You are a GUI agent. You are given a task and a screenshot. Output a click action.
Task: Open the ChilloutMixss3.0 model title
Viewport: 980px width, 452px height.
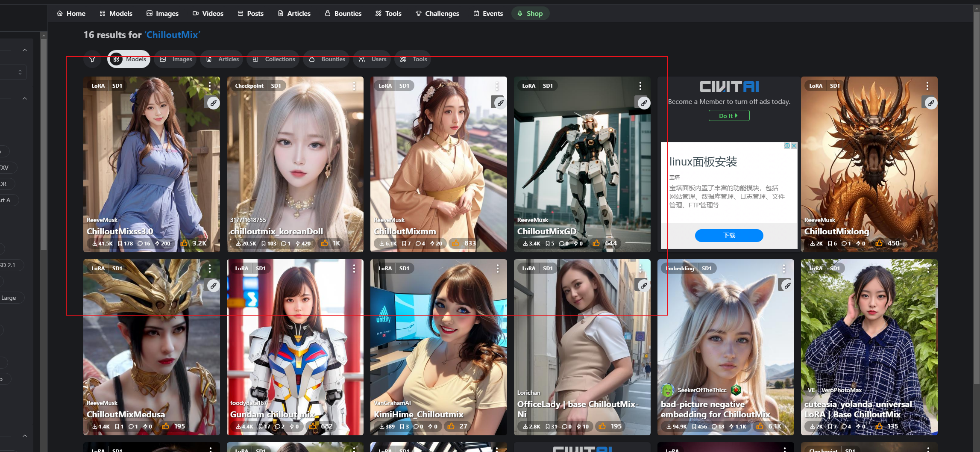click(120, 231)
